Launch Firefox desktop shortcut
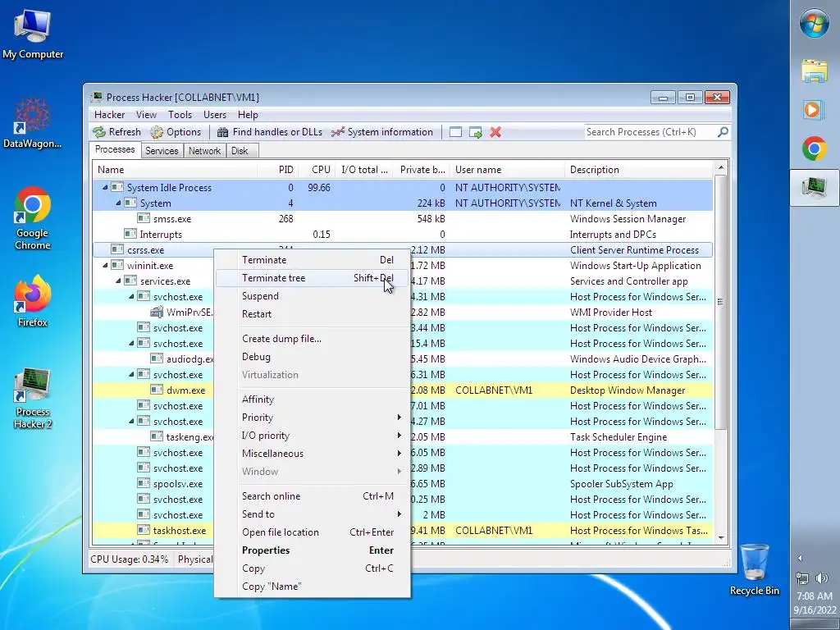 (x=33, y=300)
